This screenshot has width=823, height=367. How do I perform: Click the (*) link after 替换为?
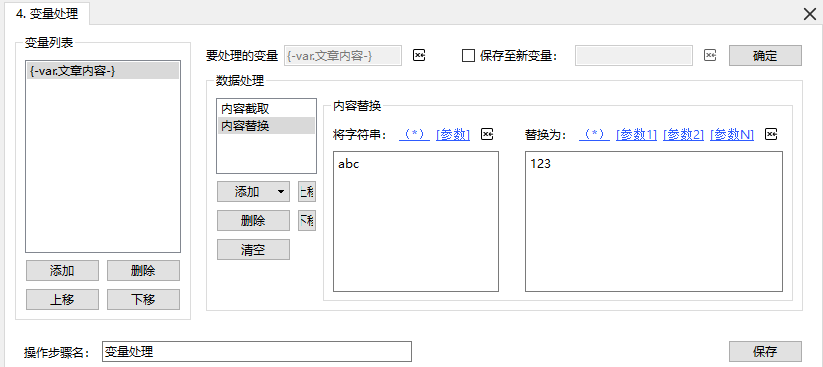pos(594,134)
